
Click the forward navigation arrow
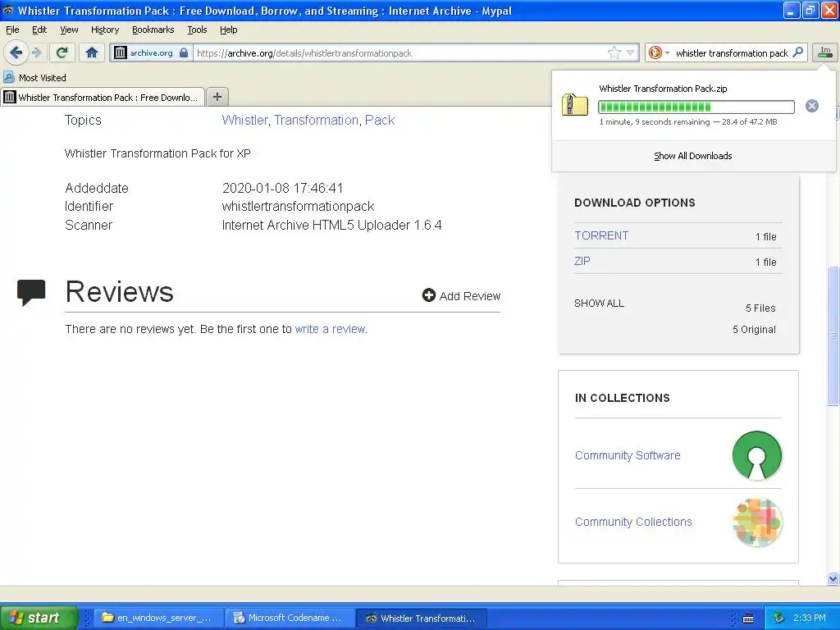(36, 52)
